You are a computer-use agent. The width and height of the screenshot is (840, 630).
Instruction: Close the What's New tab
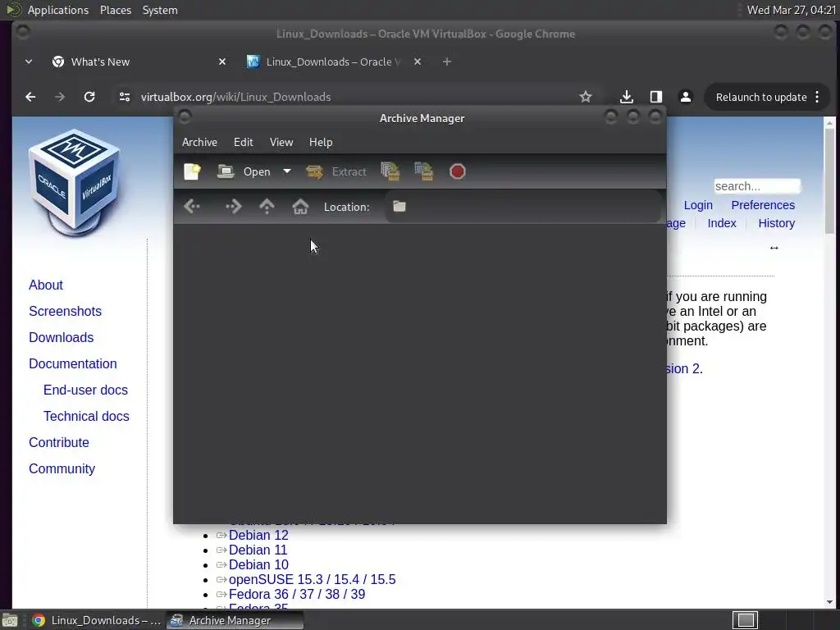pos(222,62)
